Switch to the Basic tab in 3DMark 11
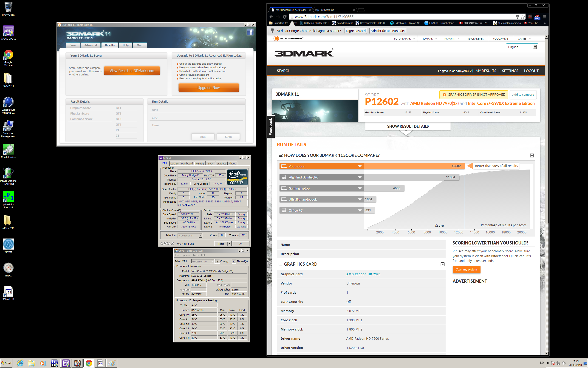 73,45
